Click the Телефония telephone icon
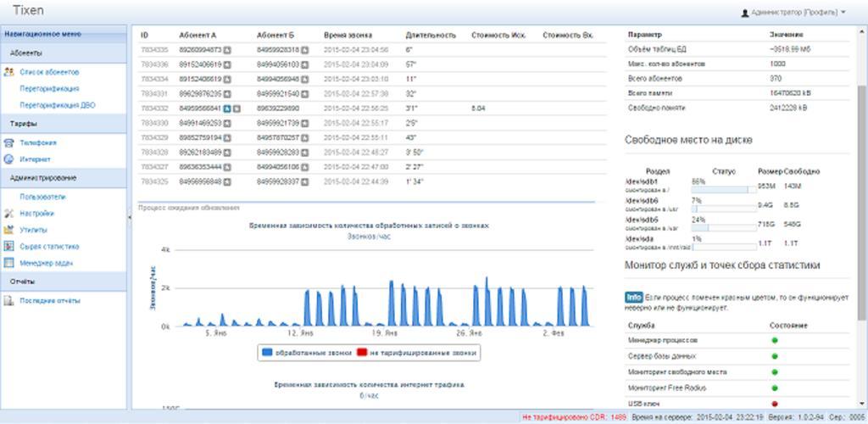 pyautogui.click(x=9, y=142)
